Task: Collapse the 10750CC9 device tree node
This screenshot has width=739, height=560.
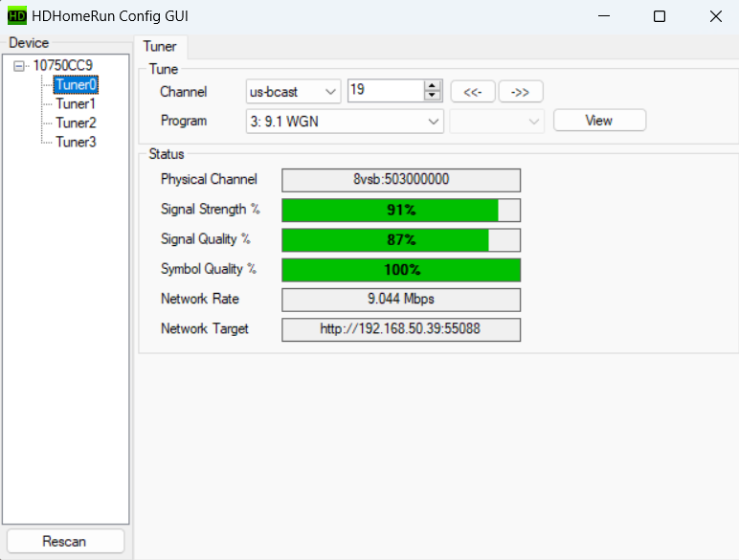Action: coord(19,66)
